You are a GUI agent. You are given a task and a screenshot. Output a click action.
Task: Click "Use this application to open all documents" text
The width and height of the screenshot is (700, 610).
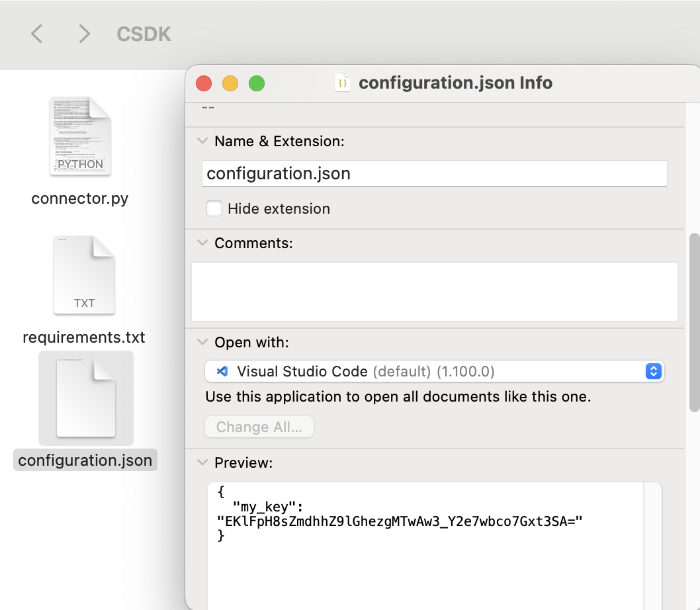[x=398, y=396]
